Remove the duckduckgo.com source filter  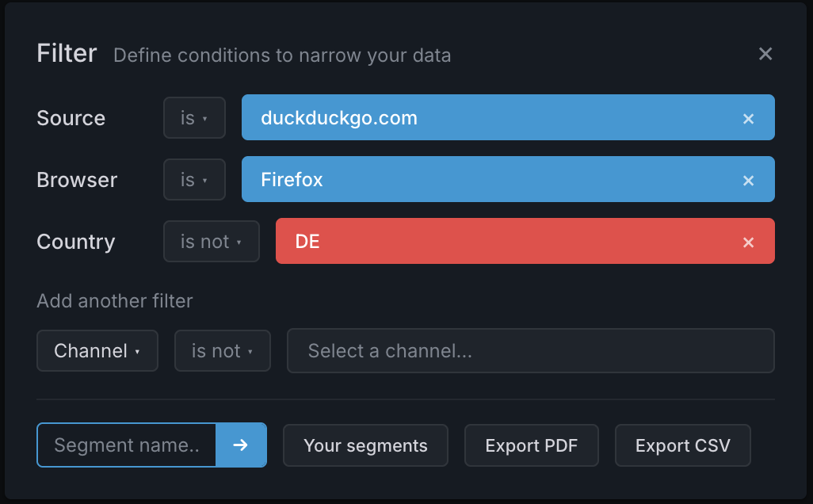coord(748,118)
